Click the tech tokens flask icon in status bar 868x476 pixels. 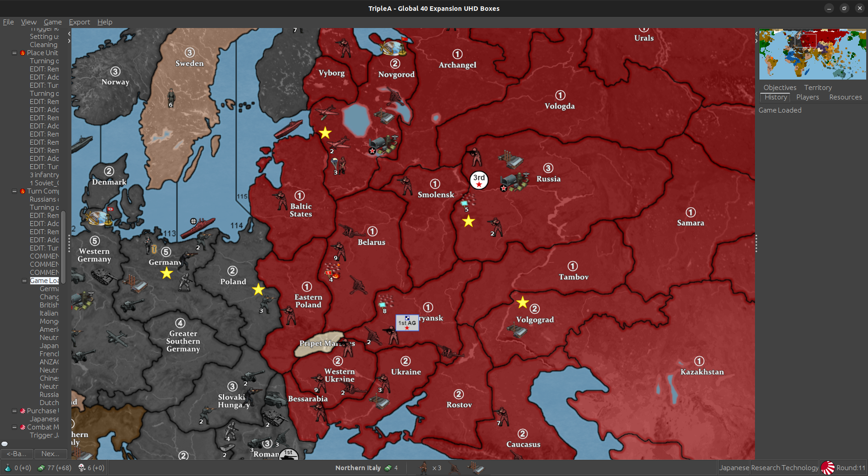click(x=8, y=468)
